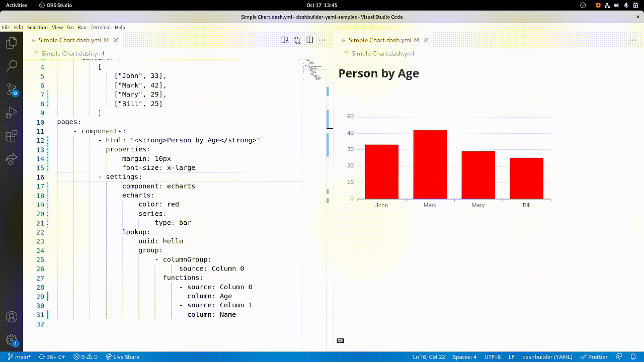Select the left Simple Chart.dash.yml editor tab
The image size is (644, 362).
pos(73,40)
